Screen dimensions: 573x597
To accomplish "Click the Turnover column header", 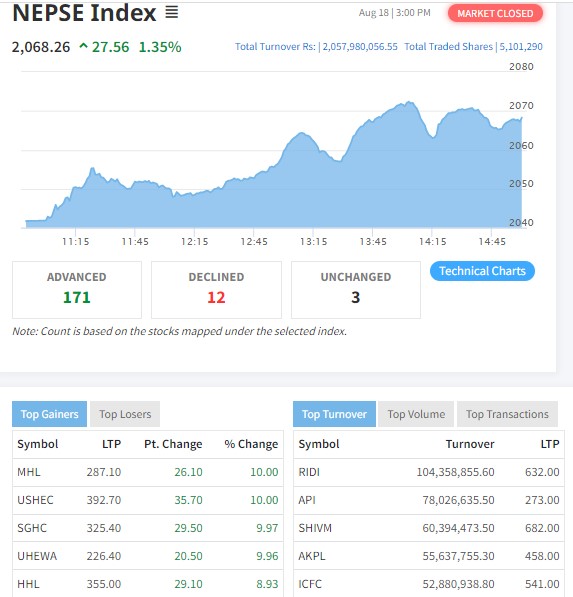I will [x=470, y=444].
